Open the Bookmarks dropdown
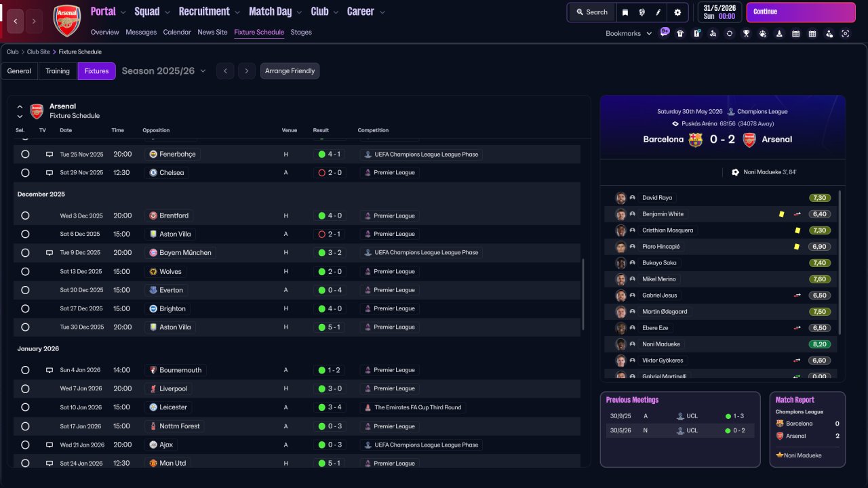 click(x=629, y=33)
